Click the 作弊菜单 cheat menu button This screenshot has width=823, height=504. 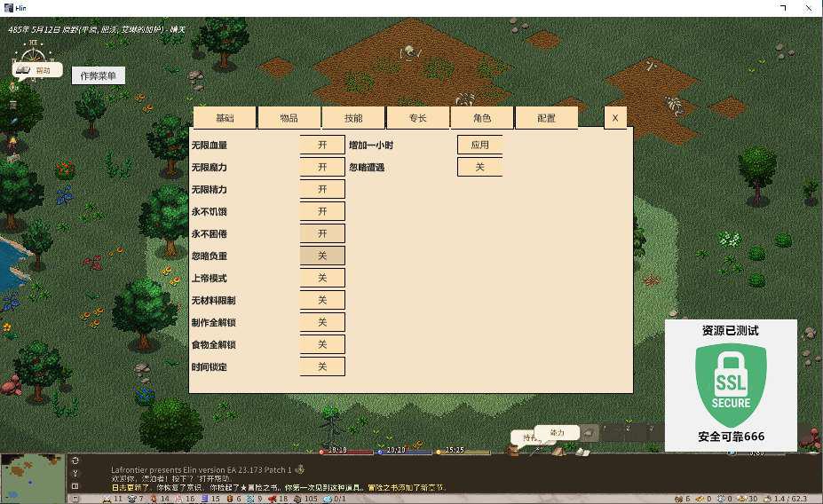coord(99,75)
